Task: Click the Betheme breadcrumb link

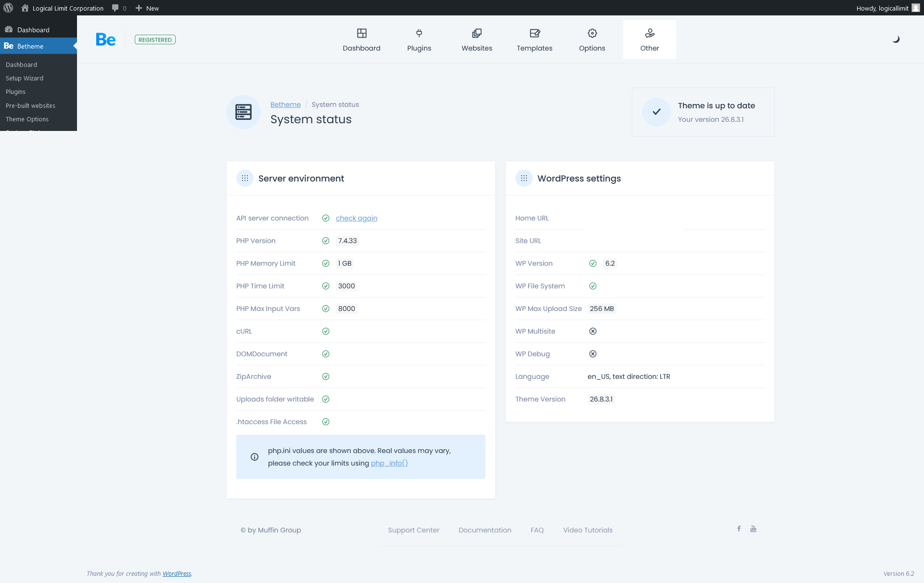Action: [x=285, y=104]
